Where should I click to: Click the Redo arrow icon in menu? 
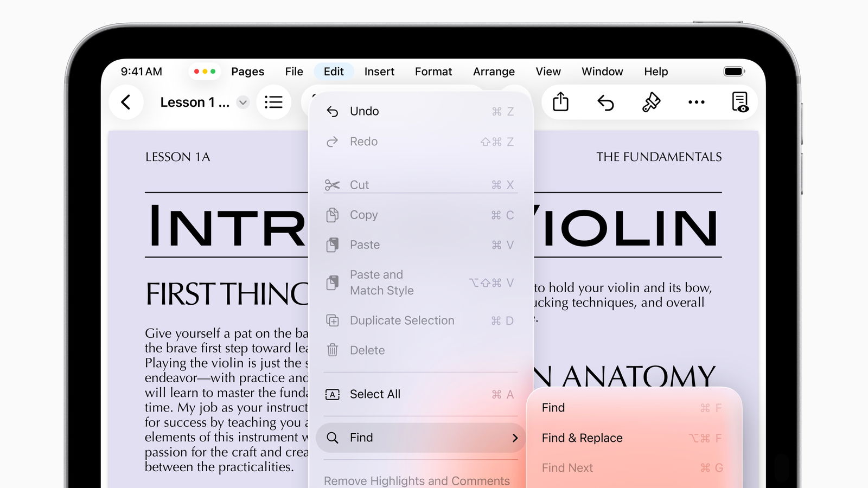(x=332, y=142)
